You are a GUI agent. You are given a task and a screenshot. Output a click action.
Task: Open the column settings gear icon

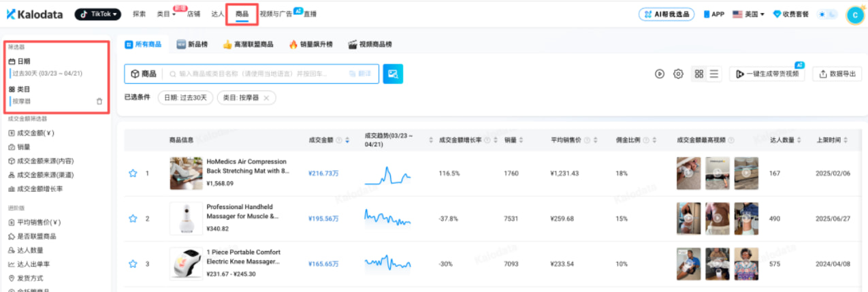click(678, 74)
